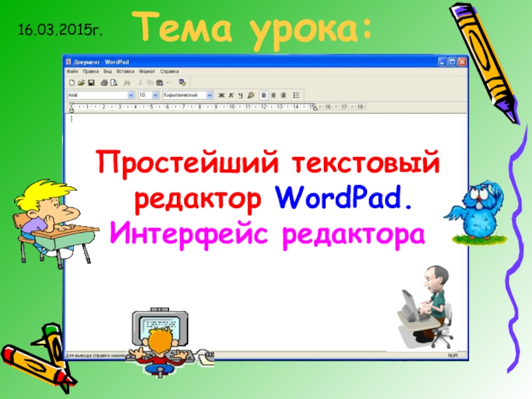Click inside the font size field
532x399 pixels.
145,95
